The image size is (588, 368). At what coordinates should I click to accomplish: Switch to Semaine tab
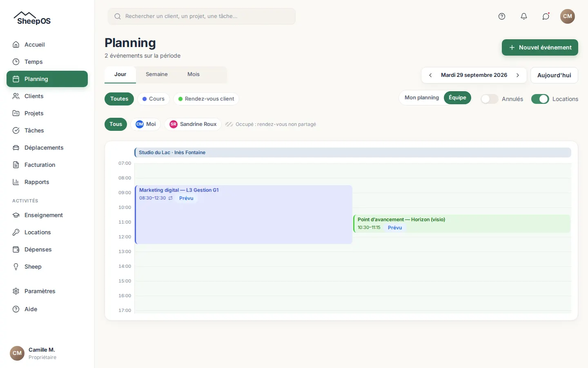(x=157, y=74)
